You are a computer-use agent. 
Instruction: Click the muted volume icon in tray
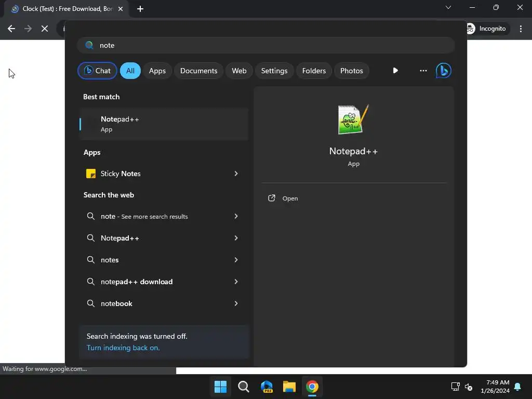click(x=469, y=387)
